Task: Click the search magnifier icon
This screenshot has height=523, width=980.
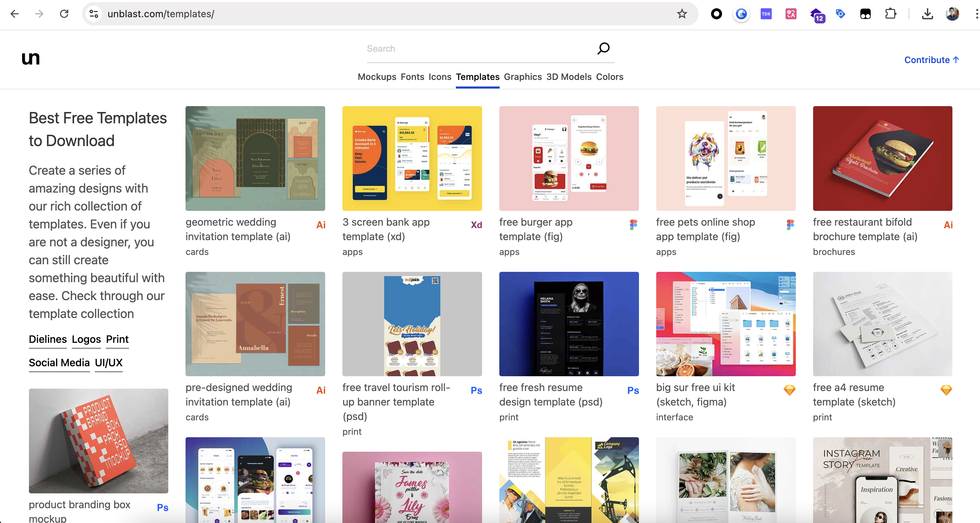Action: (603, 48)
